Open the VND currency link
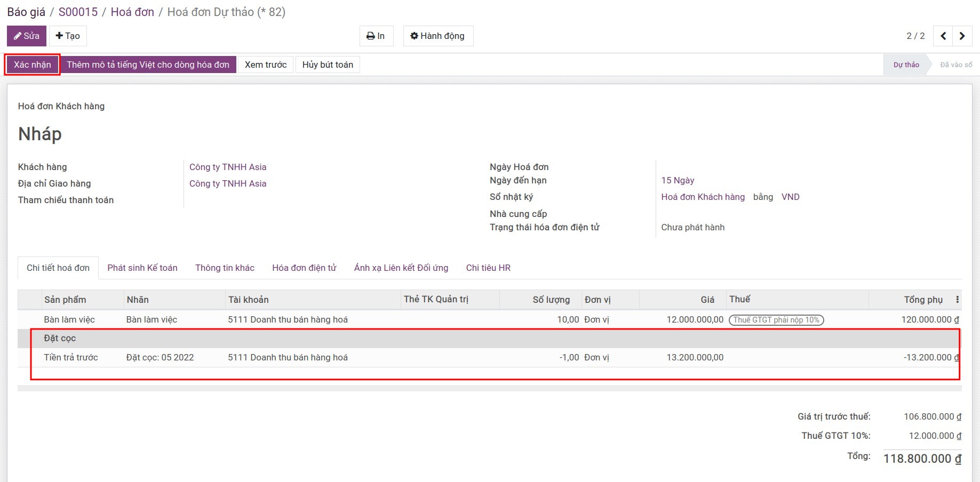The width and height of the screenshot is (980, 482). click(790, 197)
